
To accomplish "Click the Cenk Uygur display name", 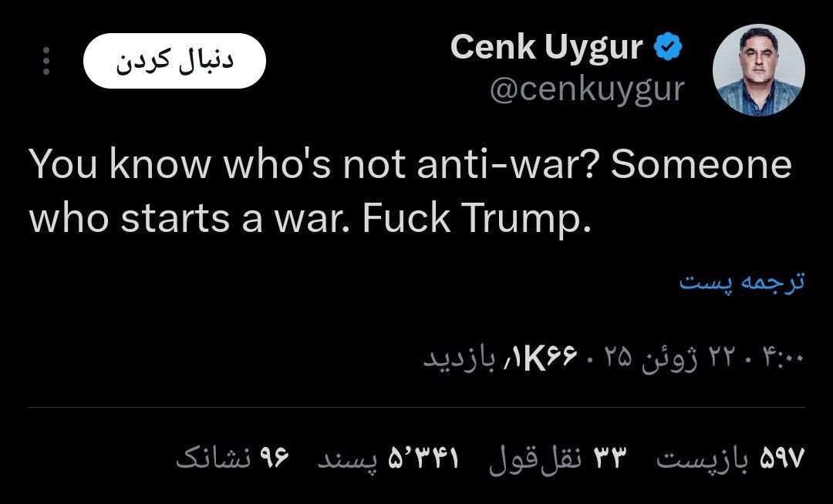I will [546, 49].
